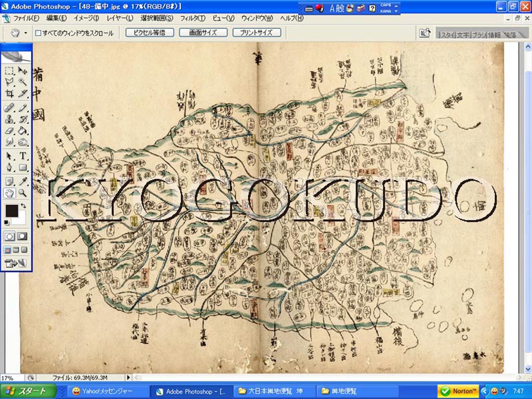Viewport: 532px width, 399px height.
Task: Select the Type tool
Action: [x=22, y=156]
